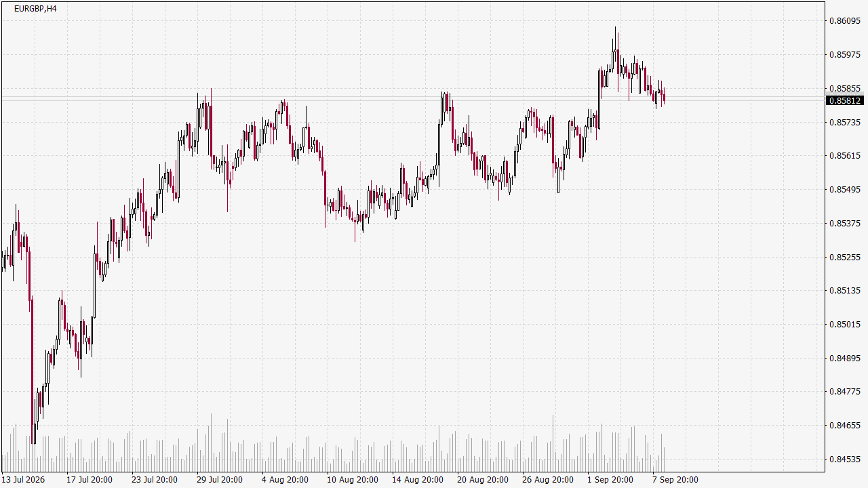Click the 23 Jul 20:00 time label
The width and height of the screenshot is (868, 488).
tap(155, 480)
